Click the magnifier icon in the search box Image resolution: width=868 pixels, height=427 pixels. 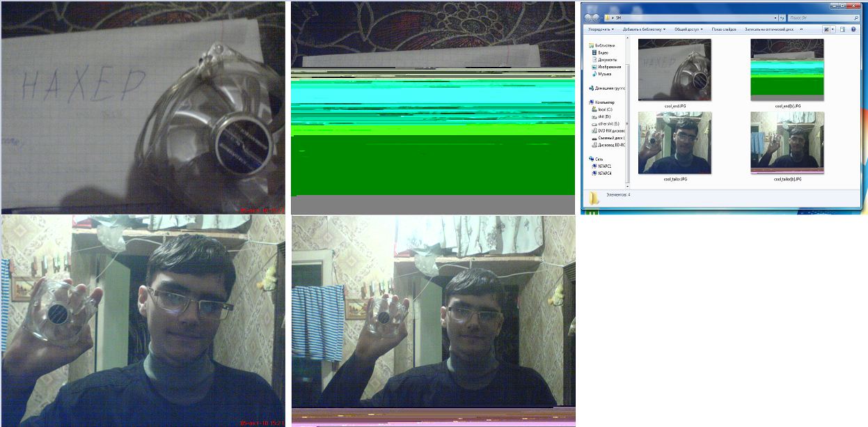[857, 17]
